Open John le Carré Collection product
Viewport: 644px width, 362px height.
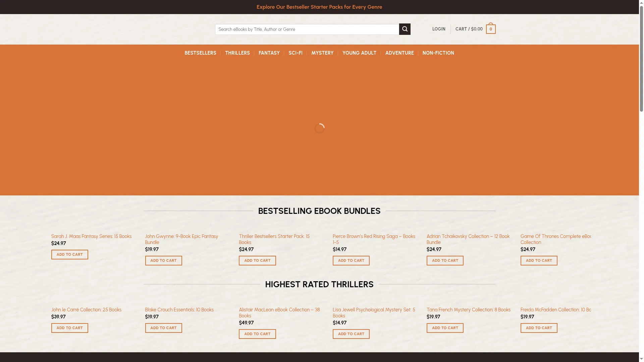click(86, 310)
